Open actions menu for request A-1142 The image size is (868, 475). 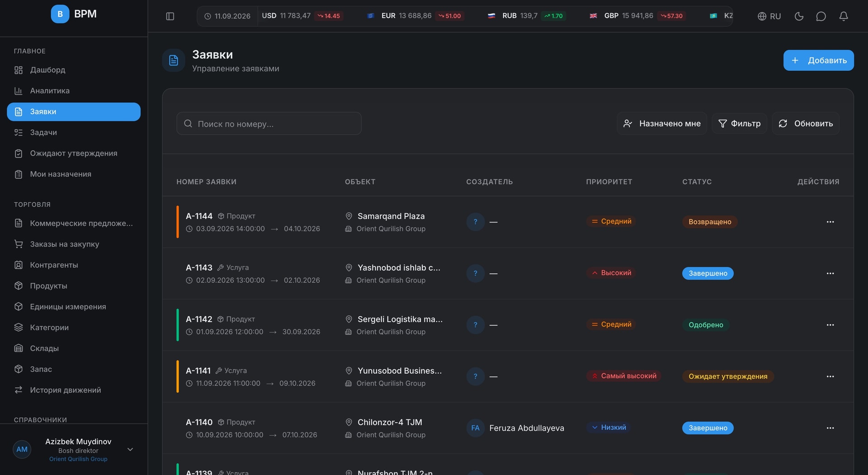[830, 325]
